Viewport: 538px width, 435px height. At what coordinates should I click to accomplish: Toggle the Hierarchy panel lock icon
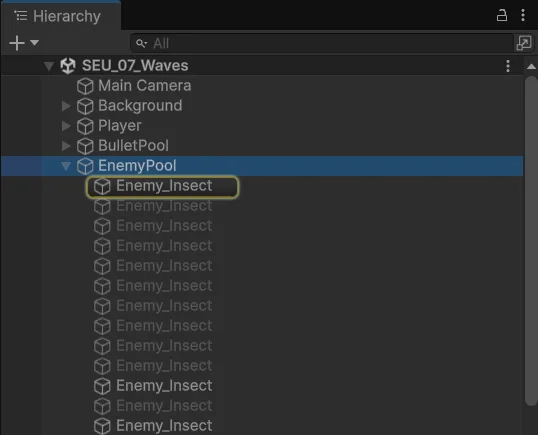(502, 15)
